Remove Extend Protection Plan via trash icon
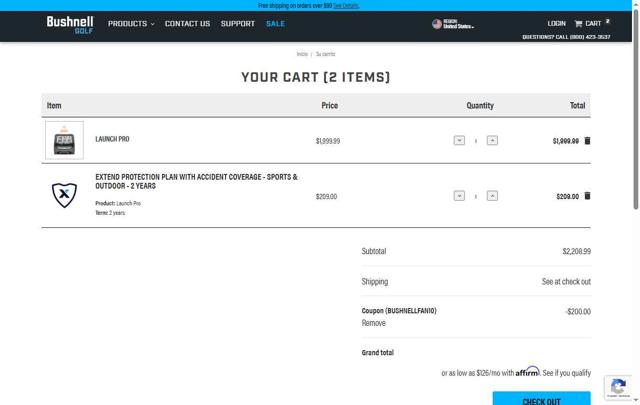 (x=587, y=196)
